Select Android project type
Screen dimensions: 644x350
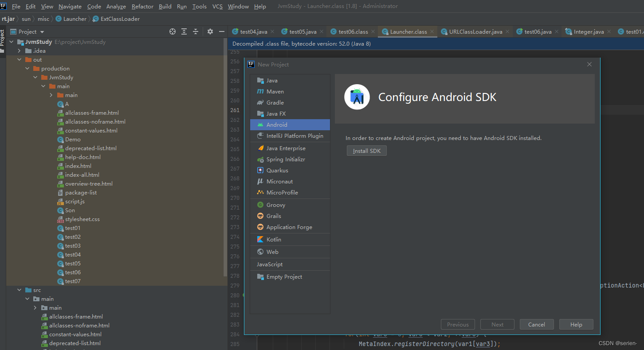[290, 125]
